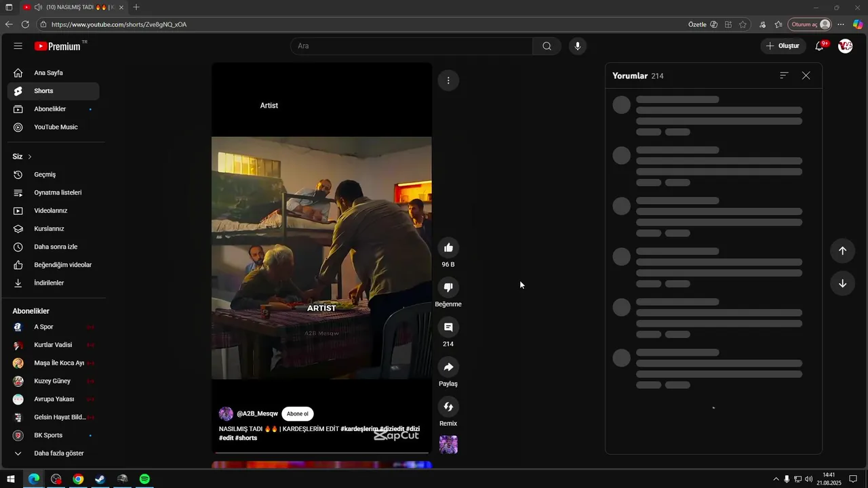
Task: Expand Daha fazla göster subscriptions
Action: 54,453
